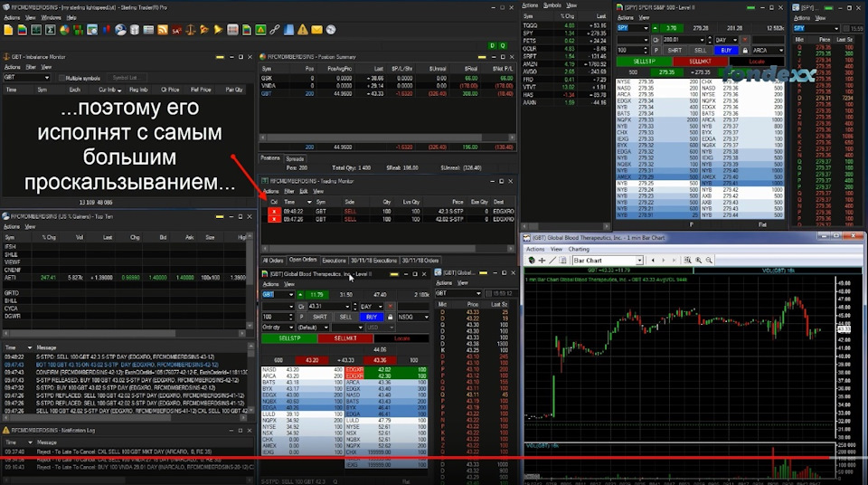Open the green spreadsheet toolbar icon
868x485 pixels.
pyautogui.click(x=36, y=30)
